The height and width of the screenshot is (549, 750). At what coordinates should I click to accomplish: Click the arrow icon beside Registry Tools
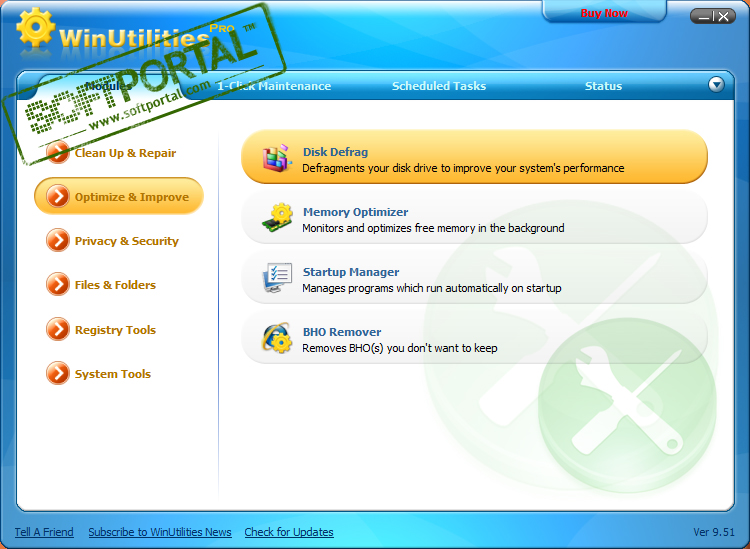(58, 329)
